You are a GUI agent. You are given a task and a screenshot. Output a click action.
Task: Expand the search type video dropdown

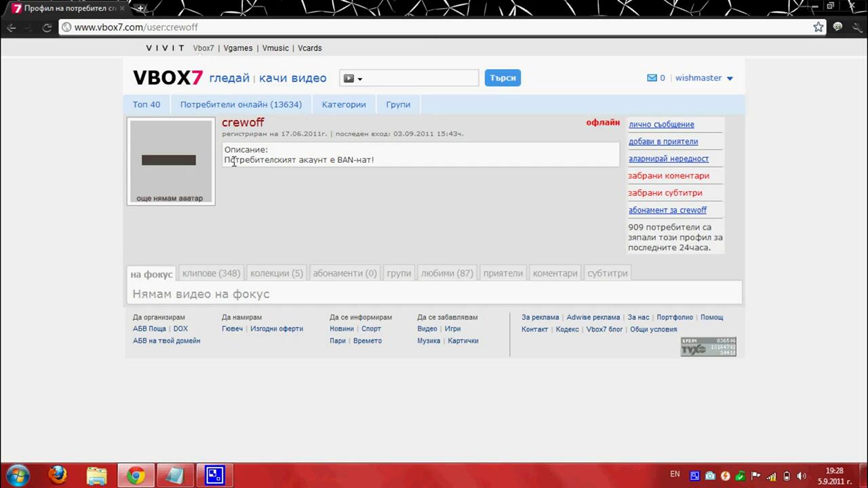[x=352, y=79]
